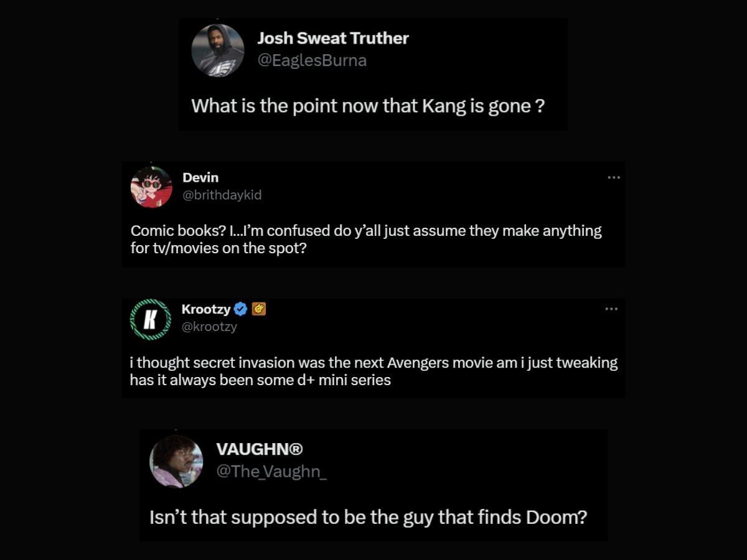
Task: Open more options on Devin's tweet
Action: (x=613, y=177)
